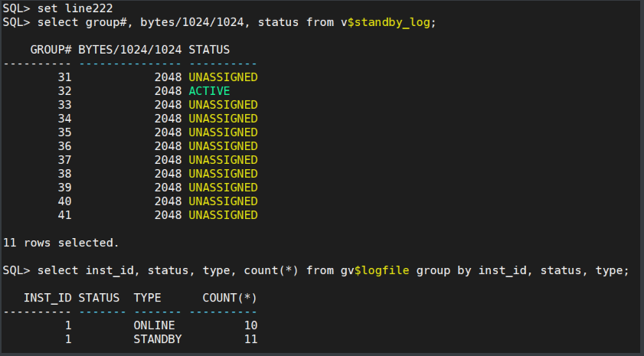Click the group number 31 row value
Viewport: 644px width, 356px height.
coord(64,77)
